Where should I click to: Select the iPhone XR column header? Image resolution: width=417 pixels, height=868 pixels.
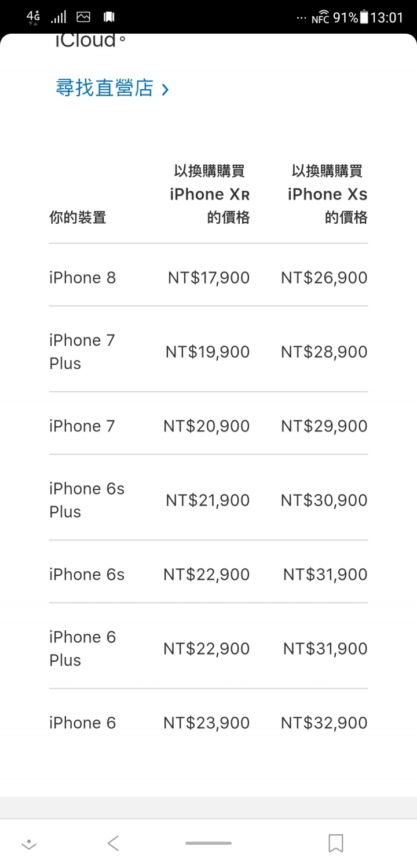pos(209,194)
